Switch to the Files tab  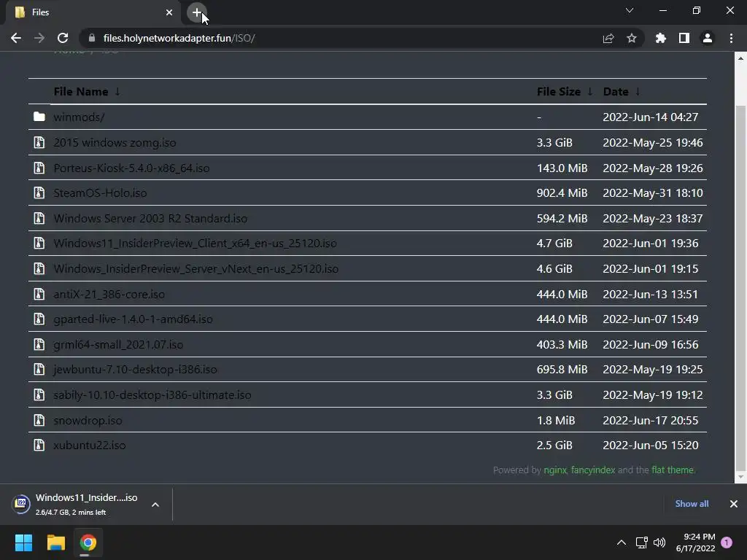coord(93,12)
